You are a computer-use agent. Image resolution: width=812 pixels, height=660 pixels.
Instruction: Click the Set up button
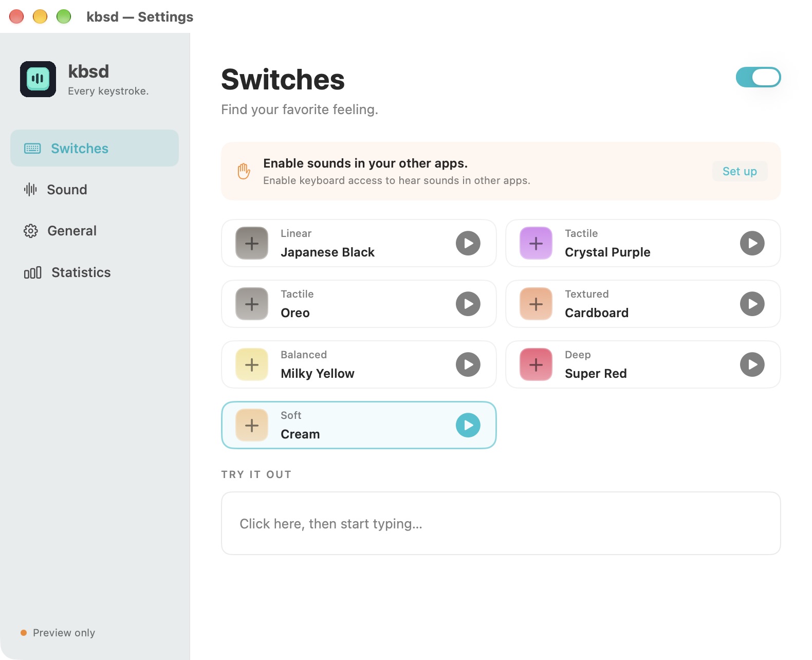[x=740, y=171]
